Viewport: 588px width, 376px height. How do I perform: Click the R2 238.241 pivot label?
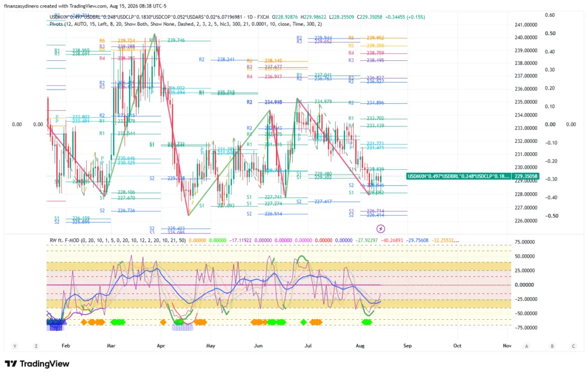coord(216,60)
